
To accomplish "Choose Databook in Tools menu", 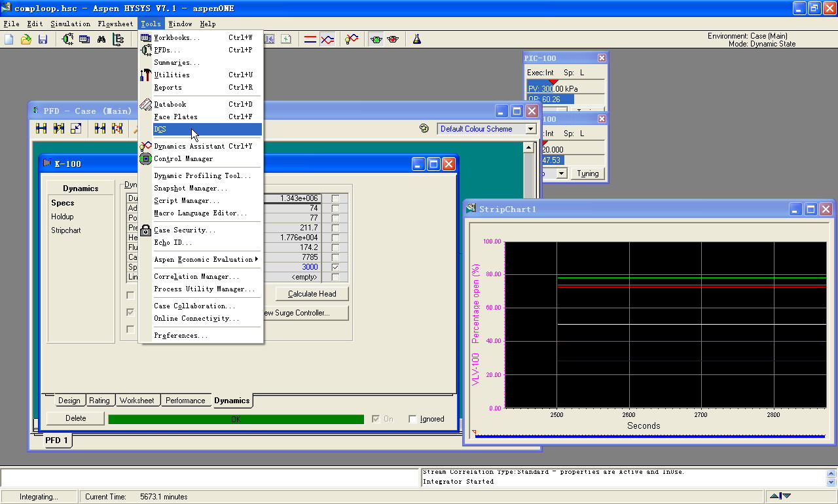I will click(x=207, y=104).
